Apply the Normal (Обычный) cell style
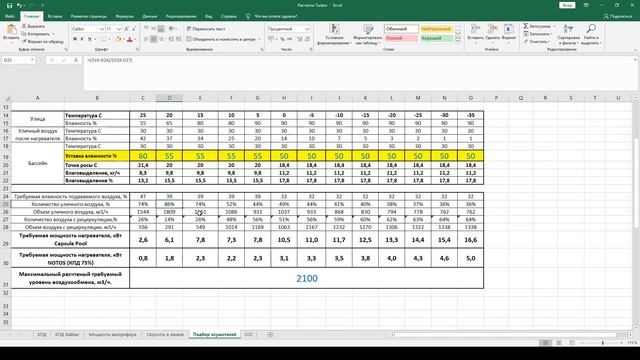Image resolution: width=640 pixels, height=360 pixels. (401, 29)
